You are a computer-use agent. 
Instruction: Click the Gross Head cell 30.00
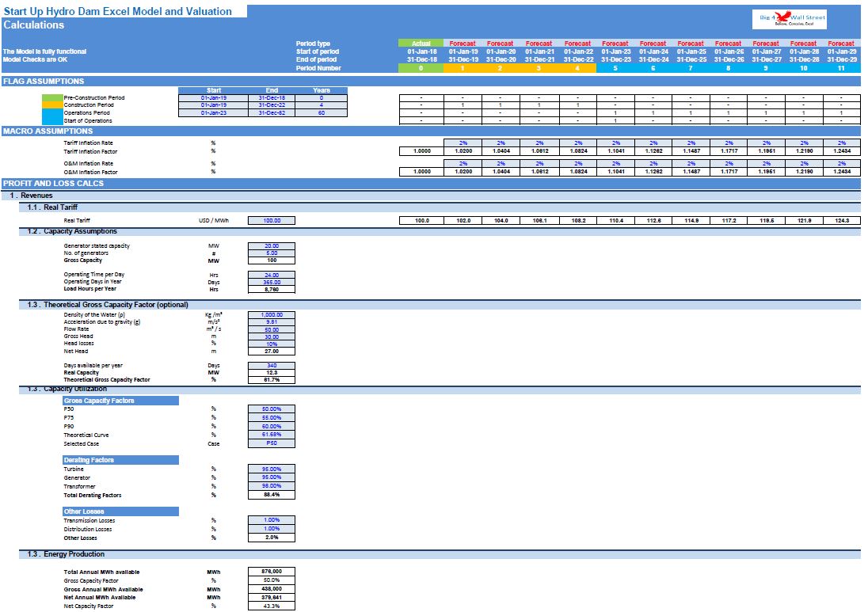coord(271,336)
